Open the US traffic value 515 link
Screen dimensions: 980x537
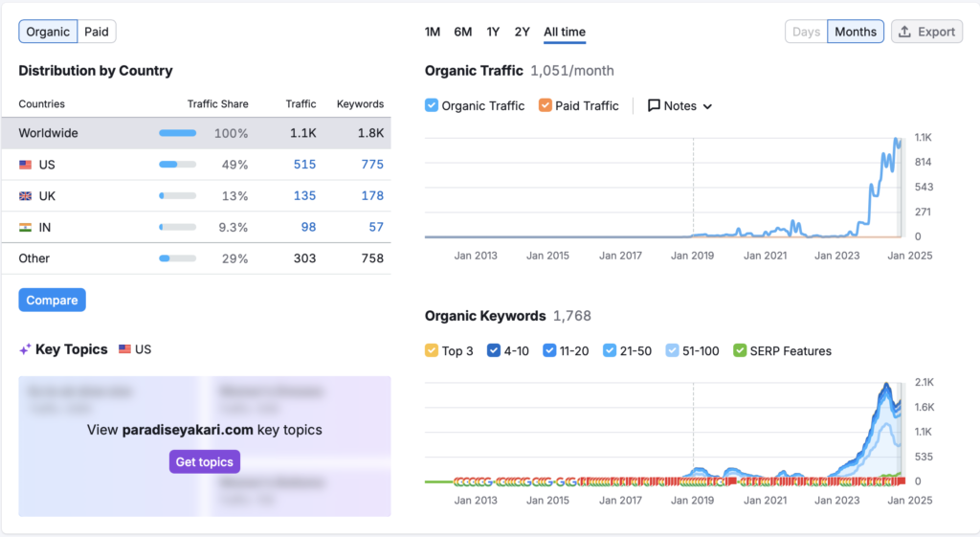pos(304,165)
